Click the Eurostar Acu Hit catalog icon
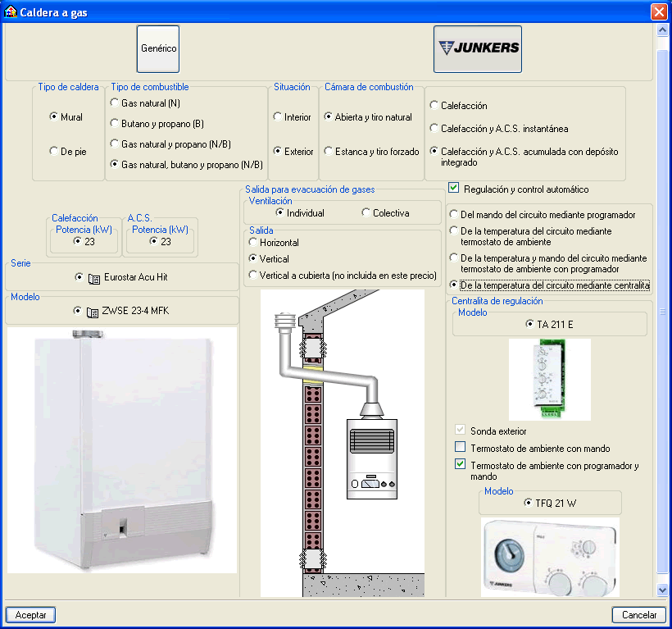Viewport: 672px width, 629px height. point(94,279)
